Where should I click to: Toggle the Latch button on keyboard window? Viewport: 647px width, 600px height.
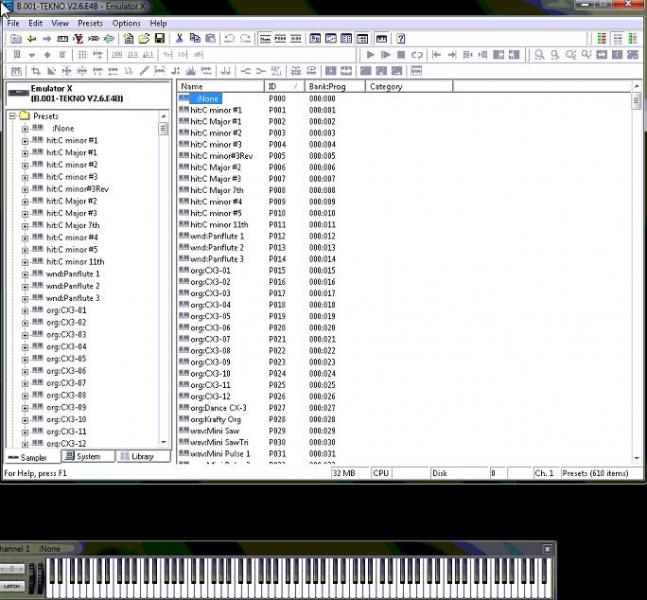coord(12,586)
